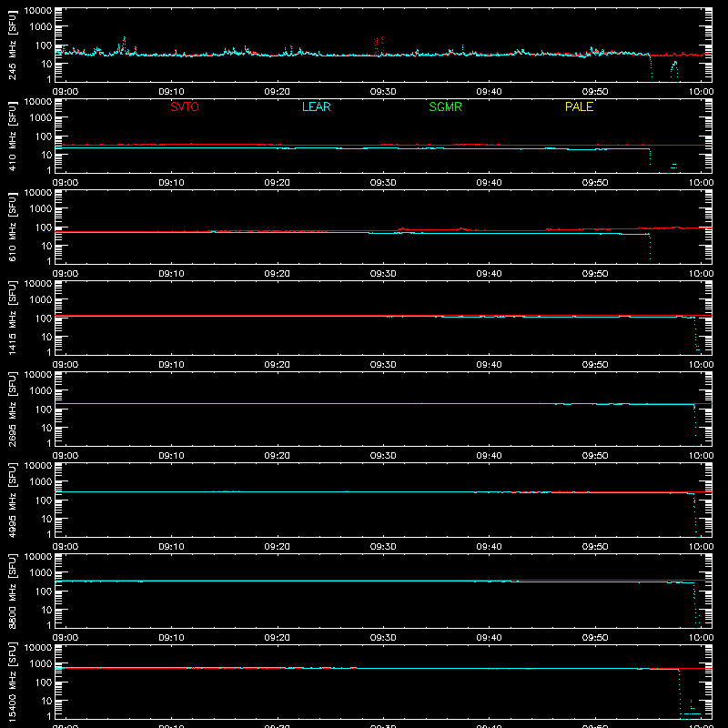728x728 pixels.
Task: Select the 2695 MHz [SFU] axis title
Action: point(13,409)
